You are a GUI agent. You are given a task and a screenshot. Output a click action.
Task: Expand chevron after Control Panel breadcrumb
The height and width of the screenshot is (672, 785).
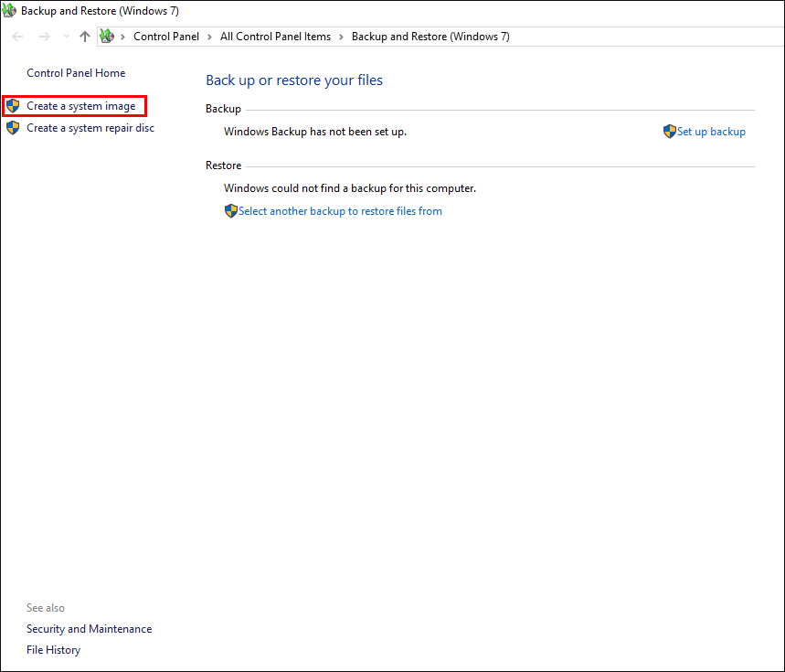click(209, 37)
